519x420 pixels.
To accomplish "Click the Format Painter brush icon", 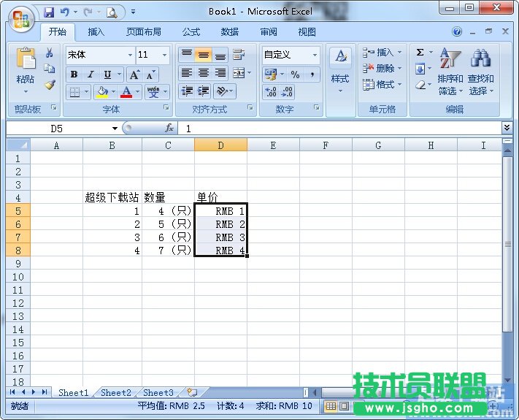I will [x=50, y=85].
